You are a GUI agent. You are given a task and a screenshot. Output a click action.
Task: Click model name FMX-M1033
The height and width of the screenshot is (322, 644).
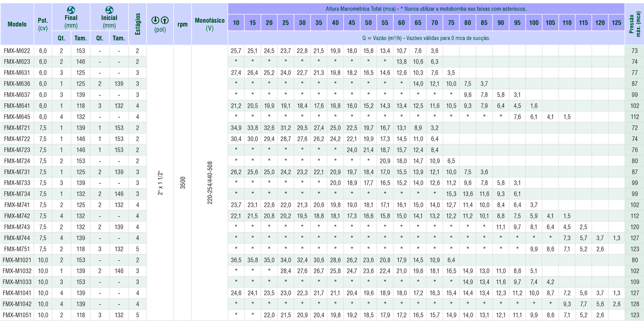point(17,282)
